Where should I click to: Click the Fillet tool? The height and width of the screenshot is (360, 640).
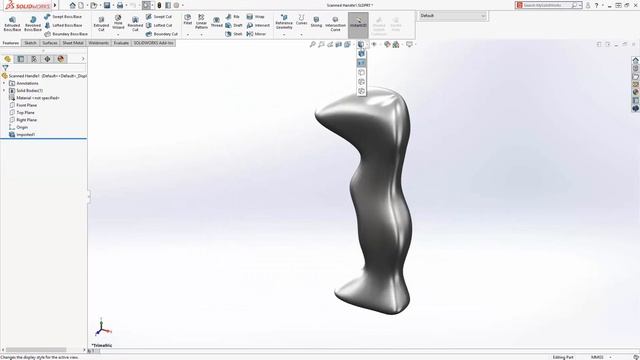187,20
